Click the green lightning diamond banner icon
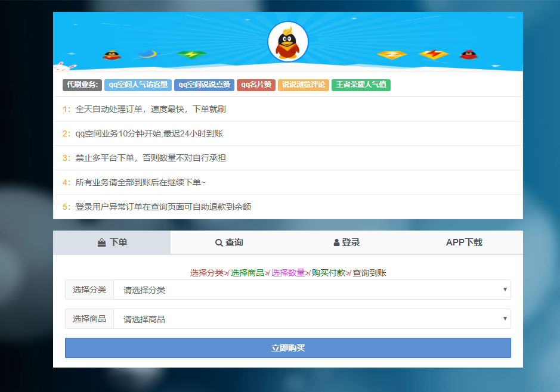This screenshot has width=560, height=392. (x=192, y=54)
